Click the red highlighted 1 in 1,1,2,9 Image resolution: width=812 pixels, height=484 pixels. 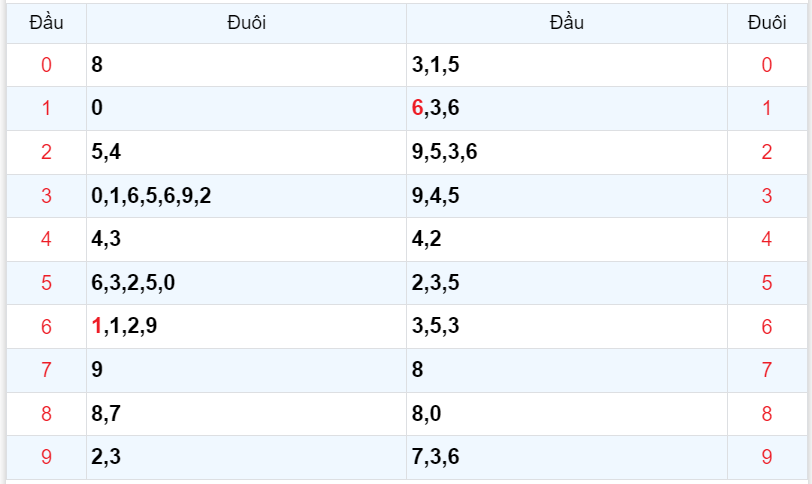click(97, 326)
